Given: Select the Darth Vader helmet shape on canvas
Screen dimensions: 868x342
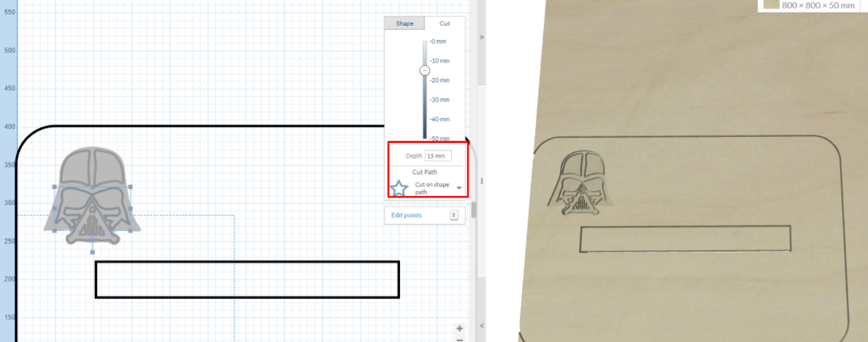Looking at the screenshot, I should coord(92,195).
